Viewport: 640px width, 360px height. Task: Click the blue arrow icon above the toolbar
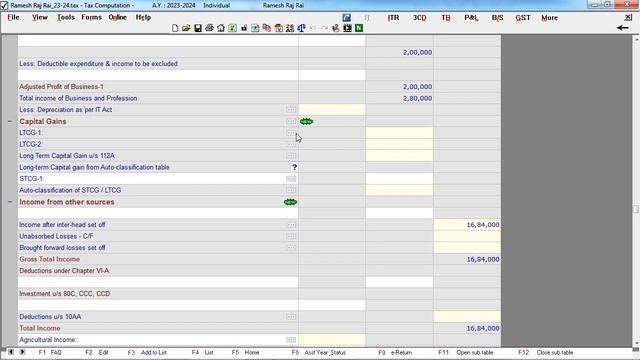(347, 18)
